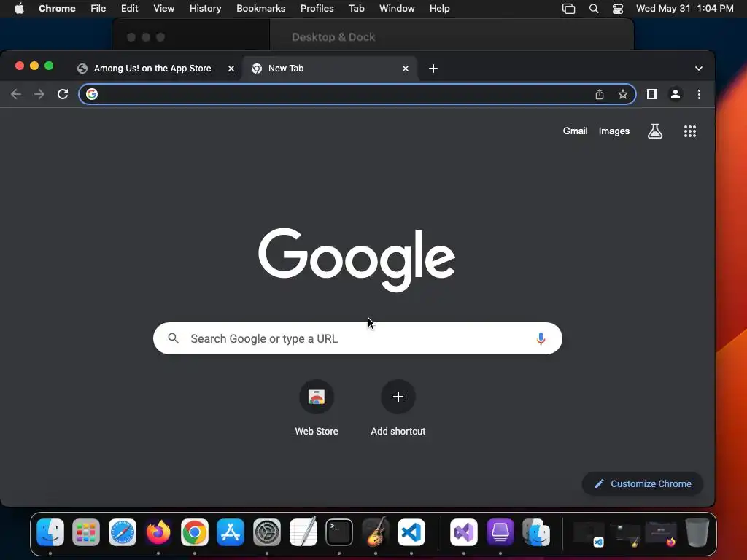Open the Chrome profile avatar menu

[676, 94]
